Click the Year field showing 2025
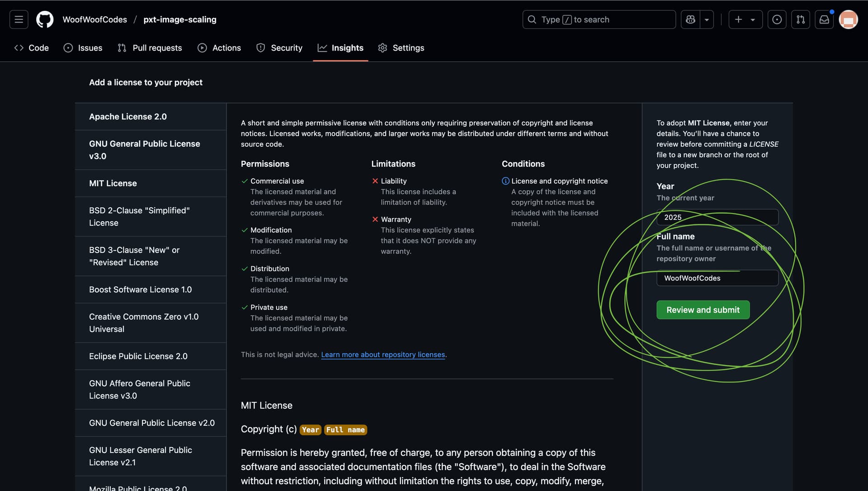This screenshot has width=868, height=491. (717, 217)
